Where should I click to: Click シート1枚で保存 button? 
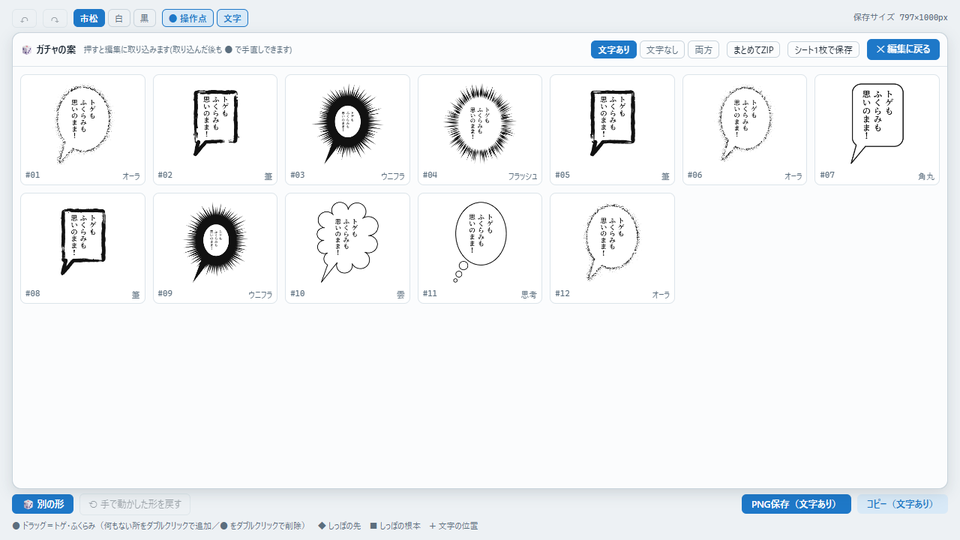pos(823,50)
